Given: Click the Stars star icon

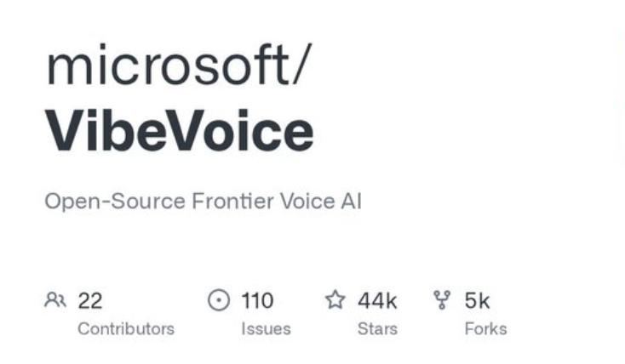Looking at the screenshot, I should pos(335,300).
